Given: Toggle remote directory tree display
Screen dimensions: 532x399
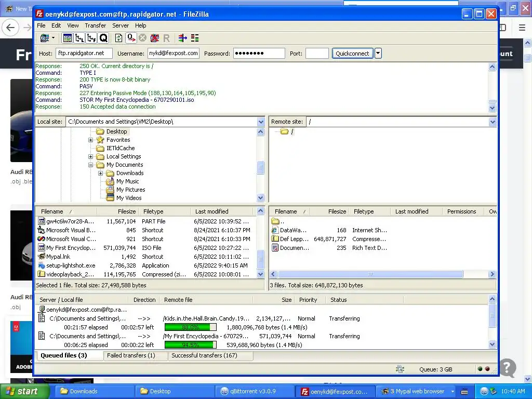Looking at the screenshot, I should point(91,38).
